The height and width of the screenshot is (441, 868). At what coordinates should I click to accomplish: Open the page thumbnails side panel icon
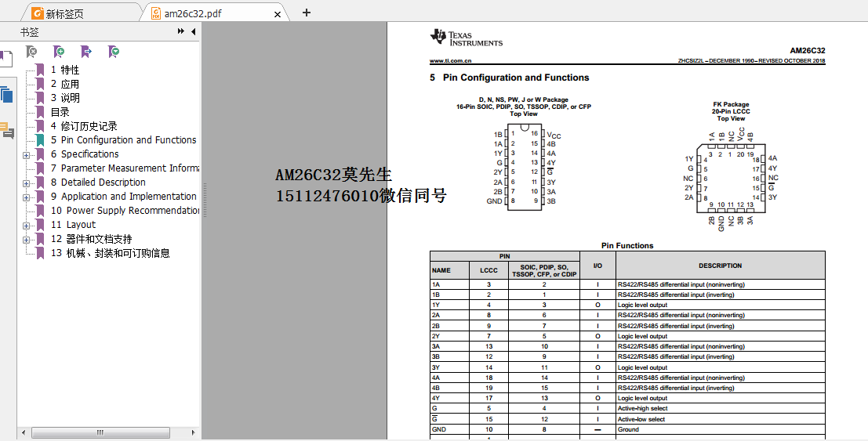coord(6,95)
